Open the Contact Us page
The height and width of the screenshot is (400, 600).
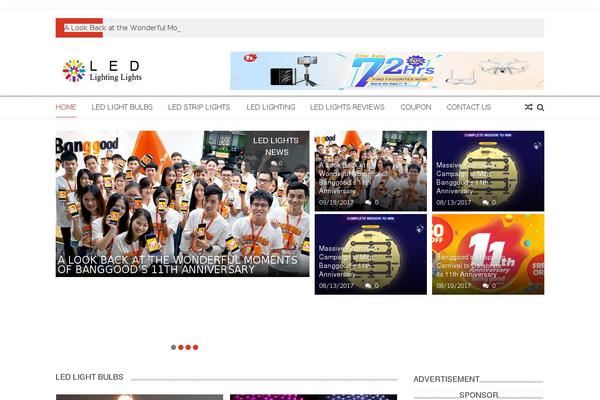(x=469, y=107)
